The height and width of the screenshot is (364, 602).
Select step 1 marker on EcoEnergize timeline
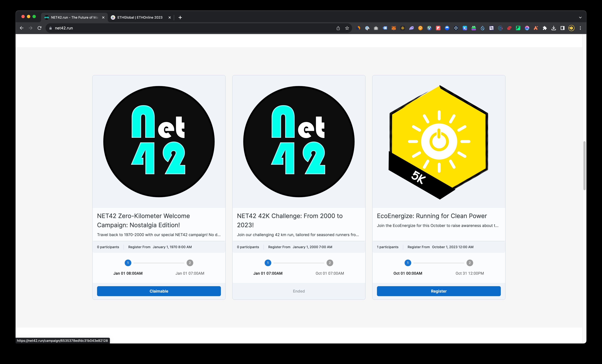408,263
